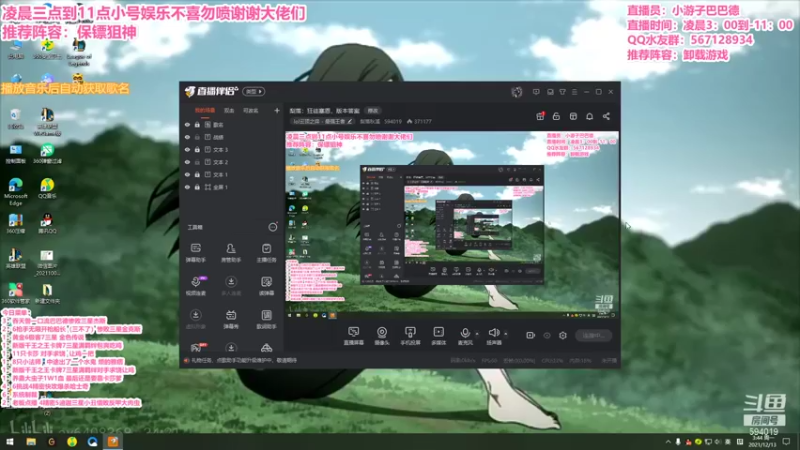Viewport: 800px width, 450px height.
Task: Open the mail inbox icon in title bar
Action: tap(550, 92)
